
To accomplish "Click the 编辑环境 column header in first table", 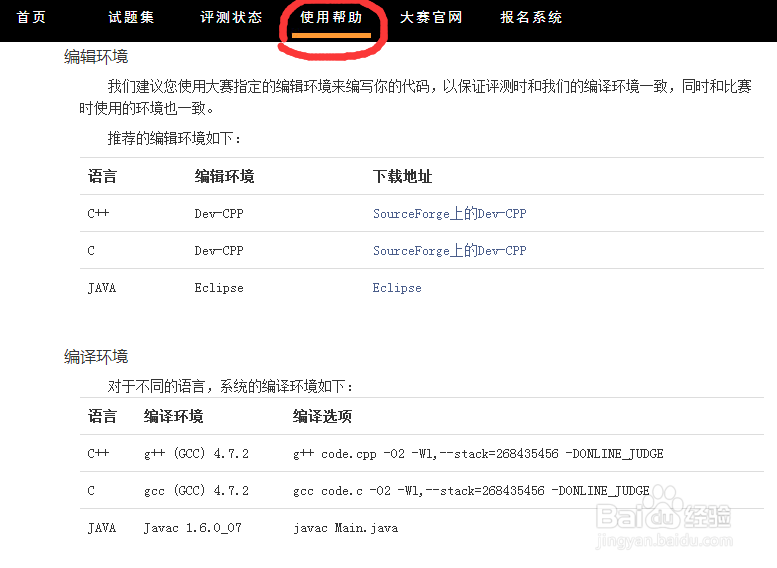I will pos(224,176).
